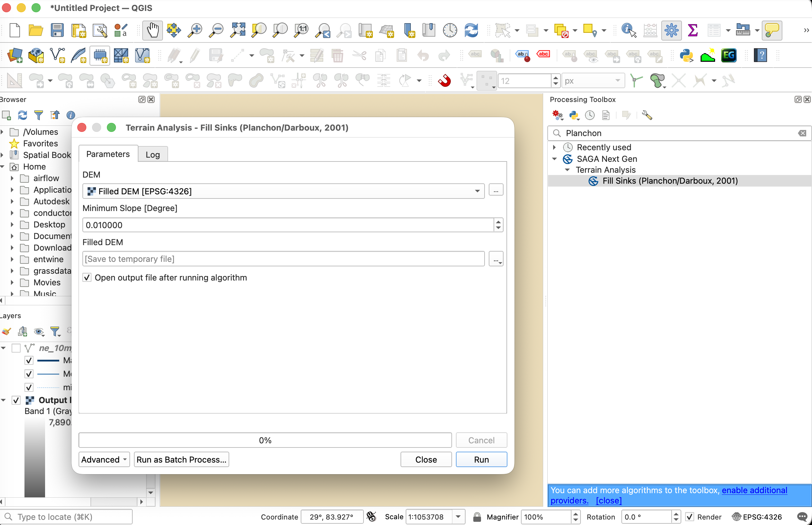
Task: Select the Pan Map hand tool
Action: click(x=153, y=30)
